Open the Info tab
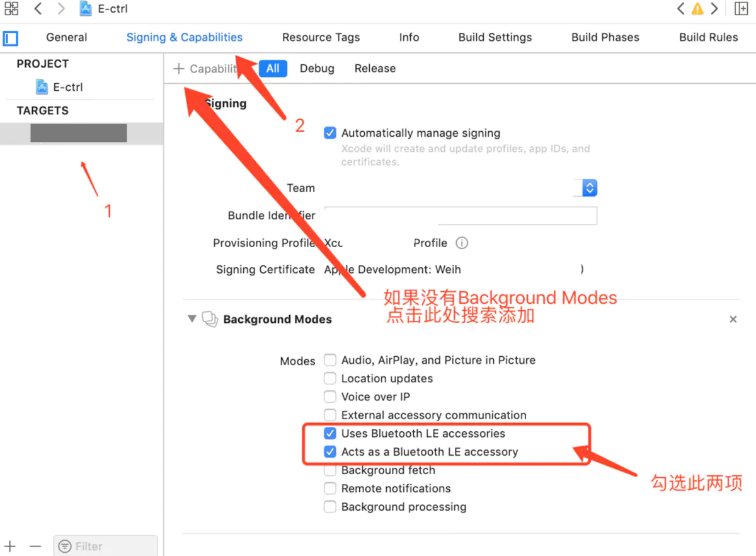Image resolution: width=756 pixels, height=556 pixels. [409, 37]
